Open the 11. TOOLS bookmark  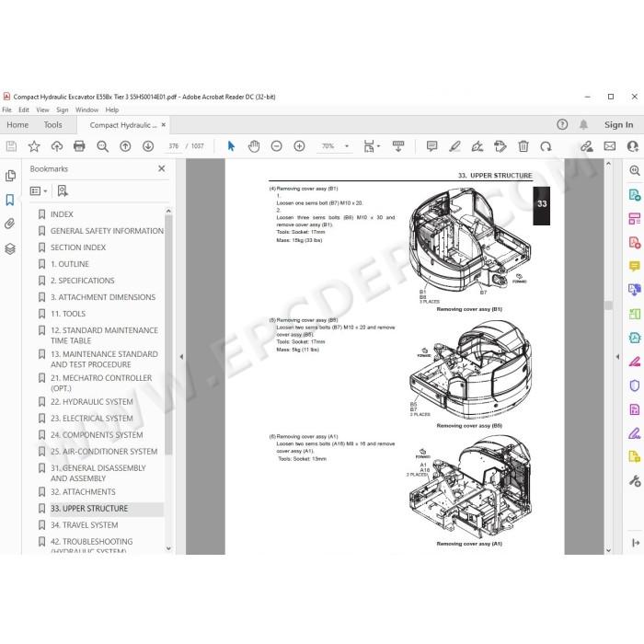coord(68,314)
